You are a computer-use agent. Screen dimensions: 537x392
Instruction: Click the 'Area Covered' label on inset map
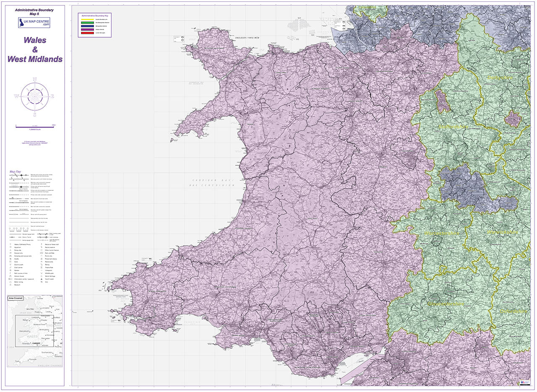click(x=16, y=298)
